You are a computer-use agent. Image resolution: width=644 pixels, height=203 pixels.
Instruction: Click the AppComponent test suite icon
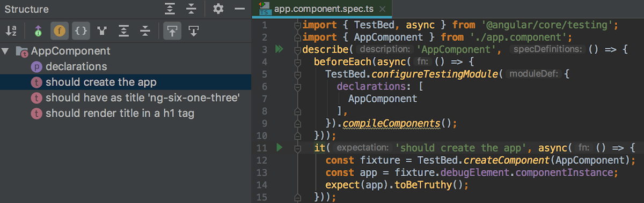[x=22, y=51]
